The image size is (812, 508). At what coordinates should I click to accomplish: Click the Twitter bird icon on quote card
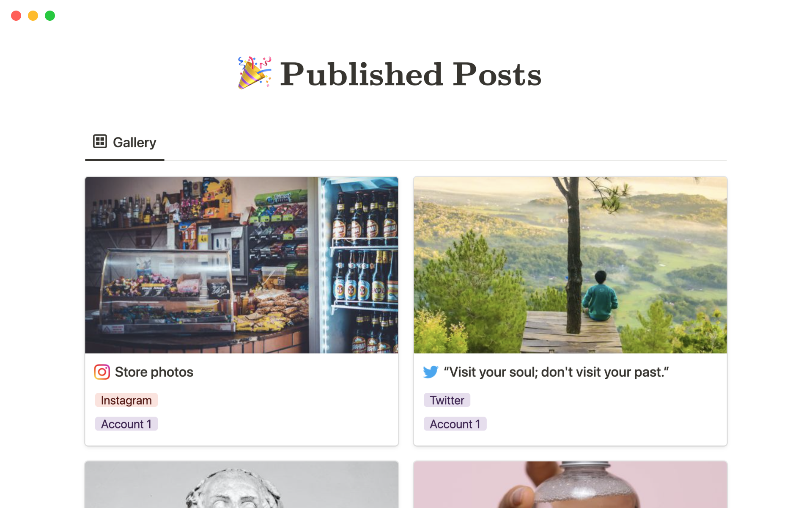click(431, 372)
